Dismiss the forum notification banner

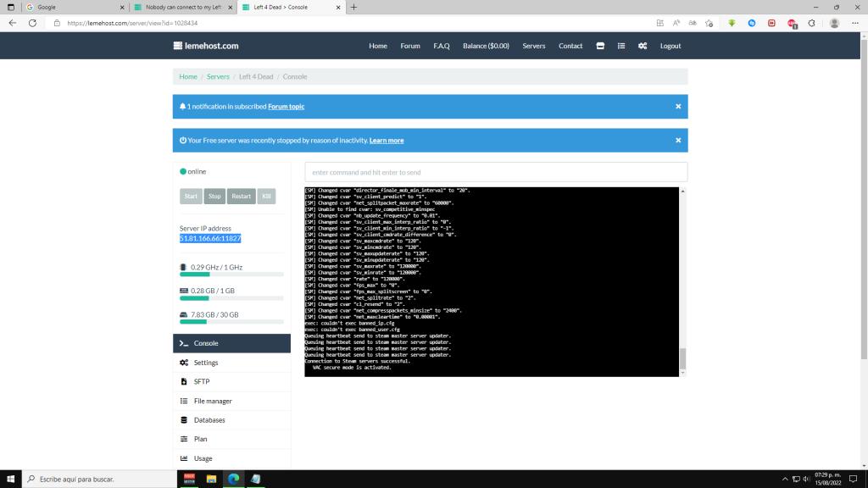coord(678,106)
